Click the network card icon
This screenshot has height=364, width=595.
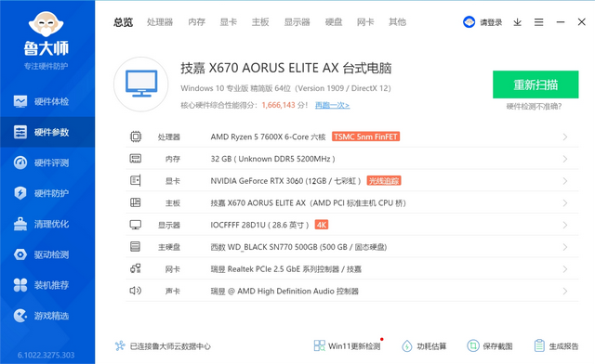[x=136, y=269]
